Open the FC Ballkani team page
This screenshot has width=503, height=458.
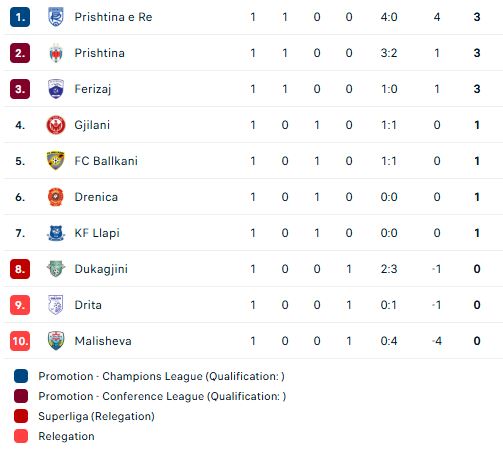pyautogui.click(x=106, y=161)
